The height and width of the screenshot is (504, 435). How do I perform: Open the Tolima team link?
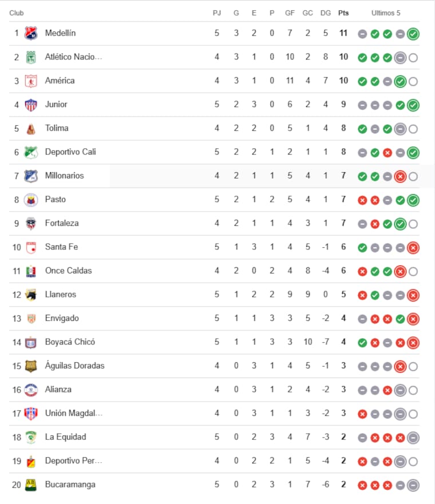pyautogui.click(x=57, y=128)
